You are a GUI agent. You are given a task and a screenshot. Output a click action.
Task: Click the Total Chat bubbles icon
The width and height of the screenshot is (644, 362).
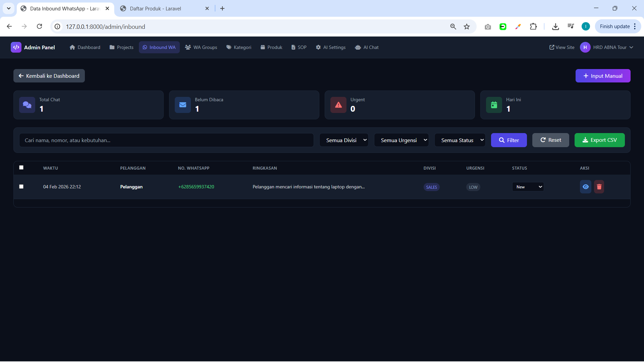click(x=27, y=105)
